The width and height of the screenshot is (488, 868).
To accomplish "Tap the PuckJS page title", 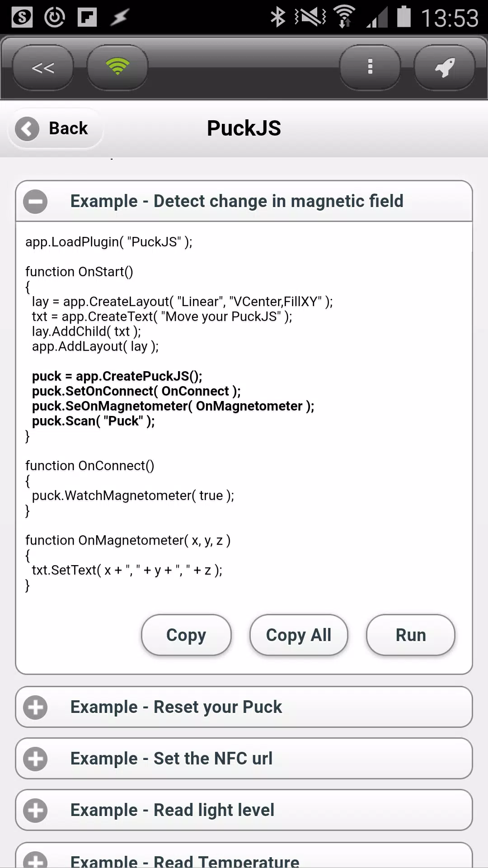I will pyautogui.click(x=244, y=128).
